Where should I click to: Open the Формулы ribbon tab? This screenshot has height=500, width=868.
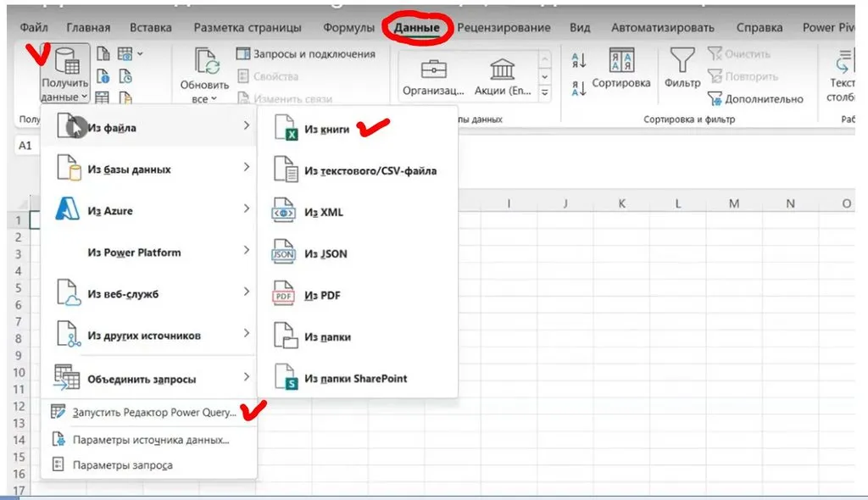[348, 28]
